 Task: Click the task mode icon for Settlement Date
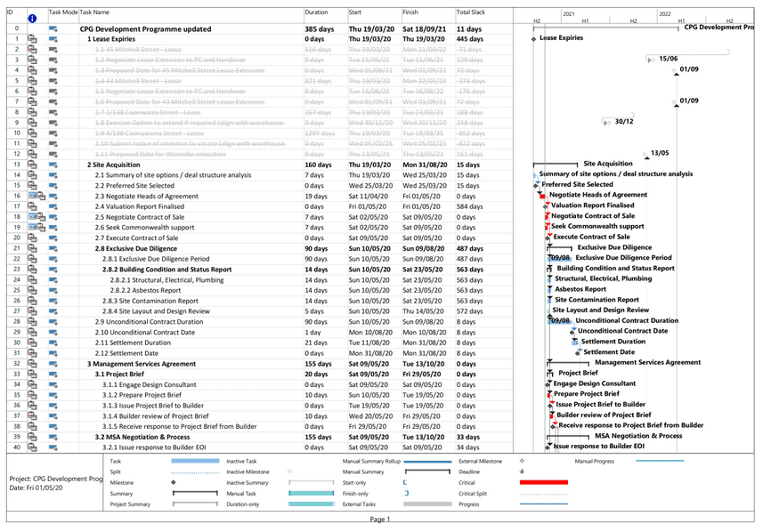53,353
